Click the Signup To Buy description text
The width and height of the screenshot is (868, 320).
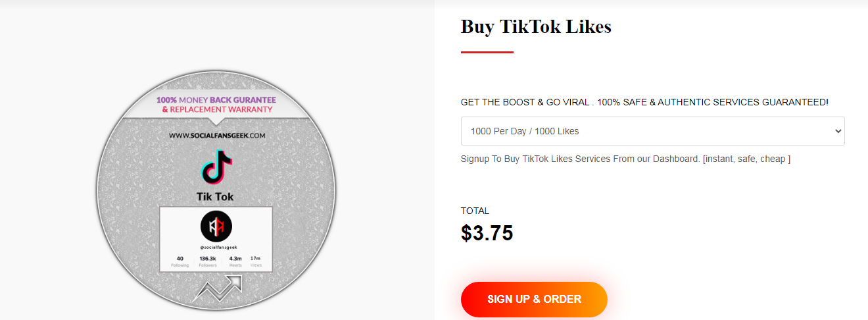(625, 159)
